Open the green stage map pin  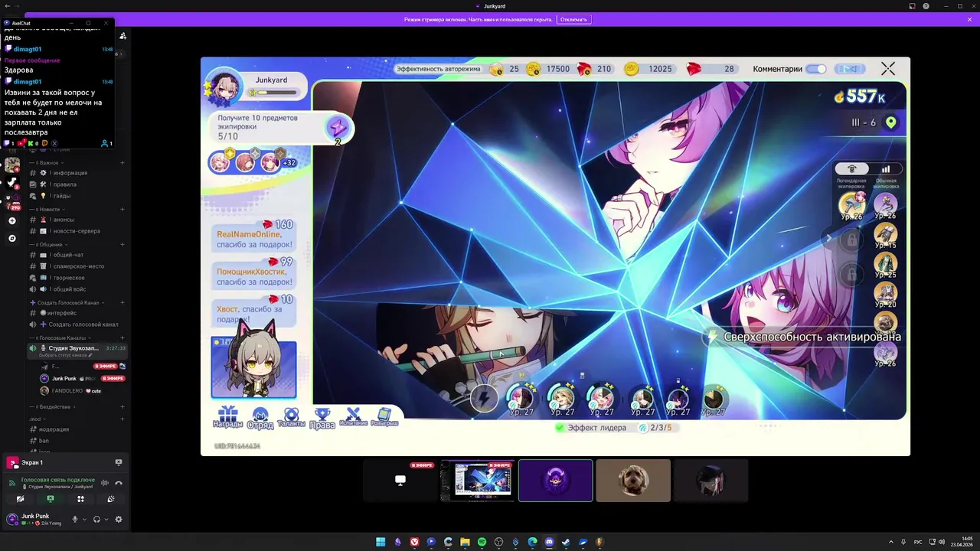890,122
